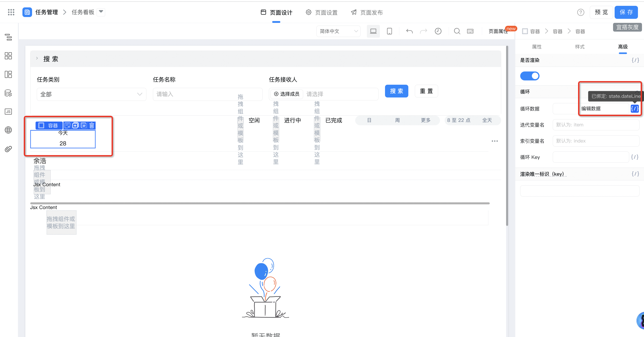Viewport: 644px width, 337px height.
Task: Switch to desktop preview mode
Action: coord(373,31)
